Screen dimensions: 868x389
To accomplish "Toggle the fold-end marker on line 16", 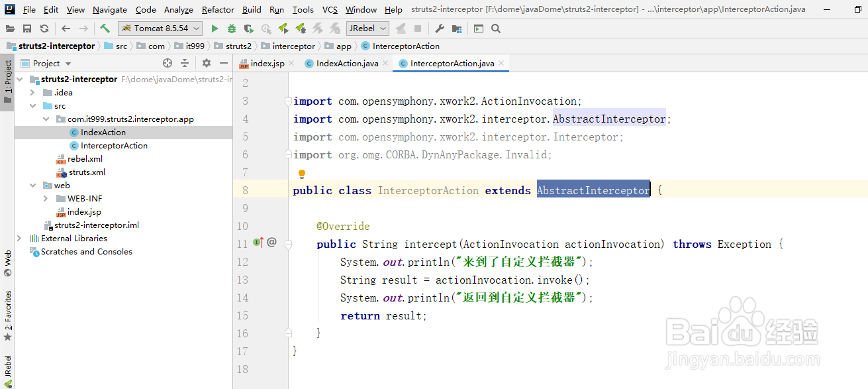I will pyautogui.click(x=288, y=333).
